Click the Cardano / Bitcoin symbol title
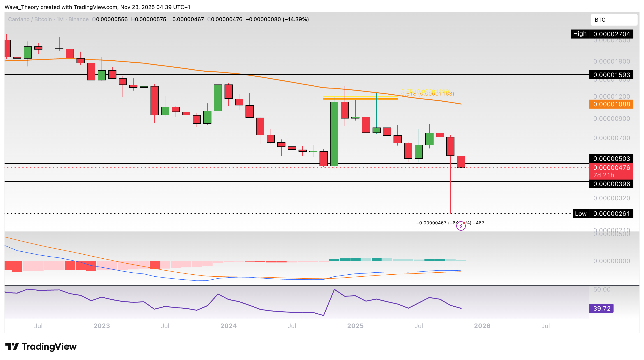The image size is (644, 360). tap(30, 19)
